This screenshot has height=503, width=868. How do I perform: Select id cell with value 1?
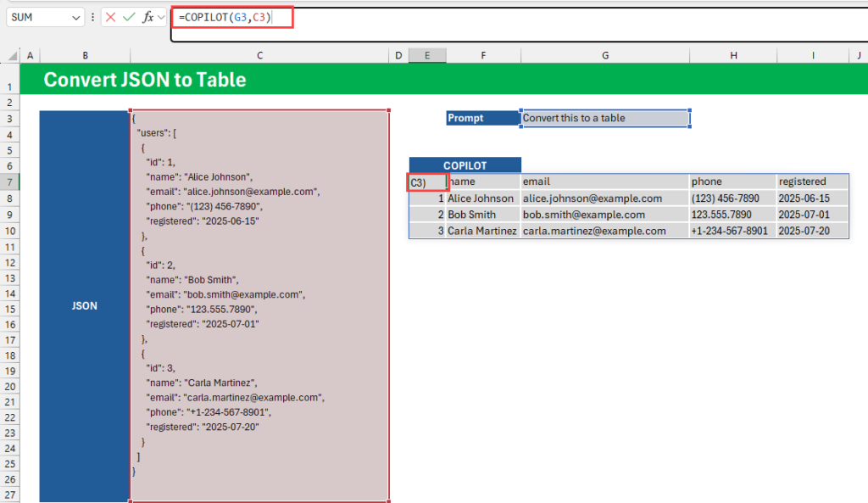(427, 198)
